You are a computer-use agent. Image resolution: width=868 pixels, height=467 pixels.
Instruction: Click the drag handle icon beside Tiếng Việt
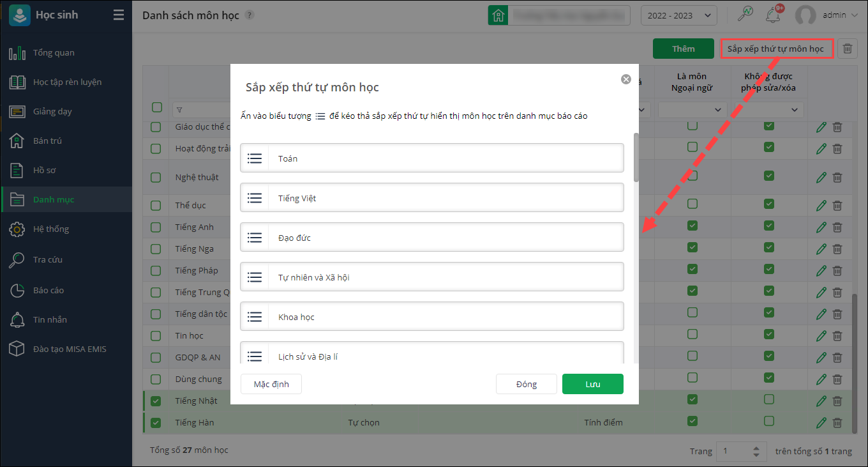(x=255, y=198)
